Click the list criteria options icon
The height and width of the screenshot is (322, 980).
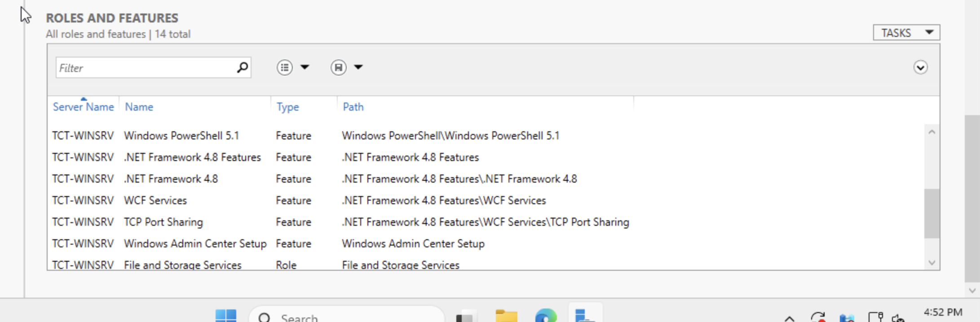[285, 67]
